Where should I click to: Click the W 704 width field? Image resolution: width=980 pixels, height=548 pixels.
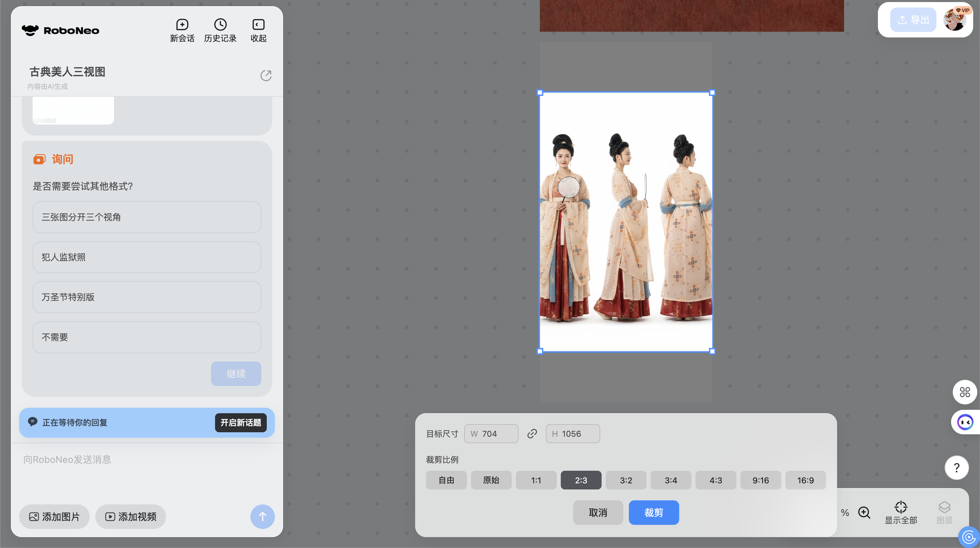click(x=491, y=434)
